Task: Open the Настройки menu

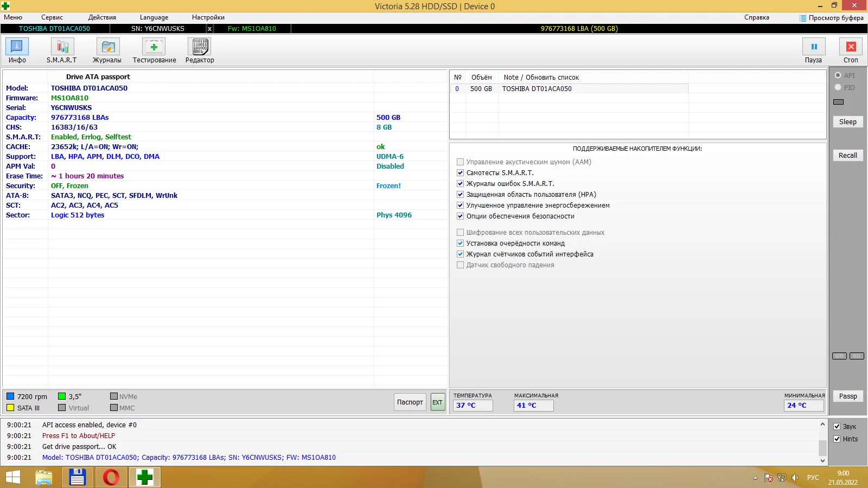Action: [208, 17]
